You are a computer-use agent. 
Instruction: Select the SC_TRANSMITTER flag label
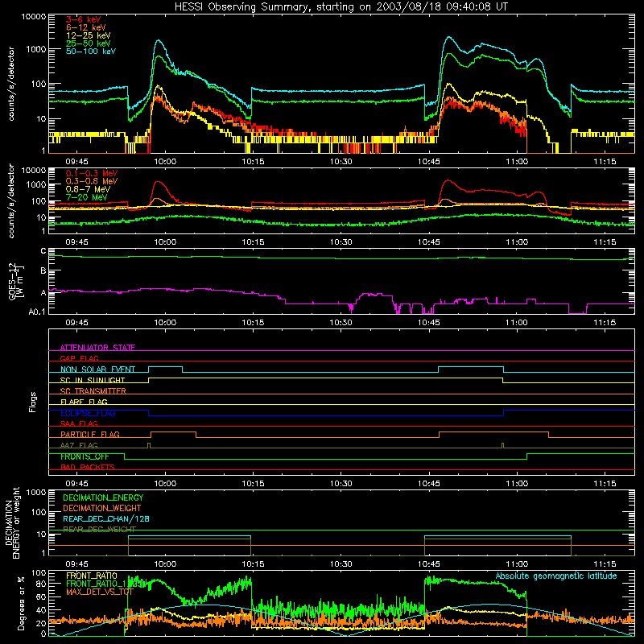point(93,390)
